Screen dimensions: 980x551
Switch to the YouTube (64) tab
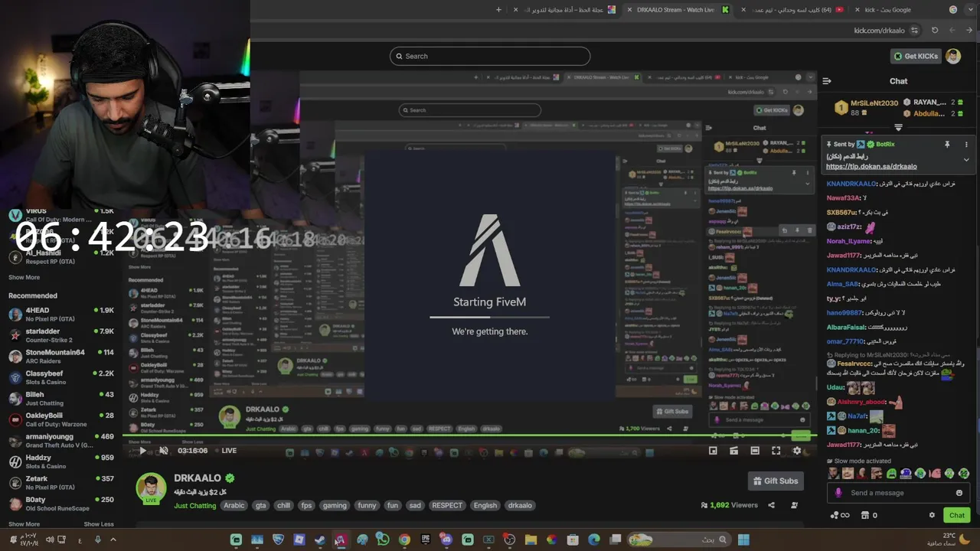(x=792, y=10)
